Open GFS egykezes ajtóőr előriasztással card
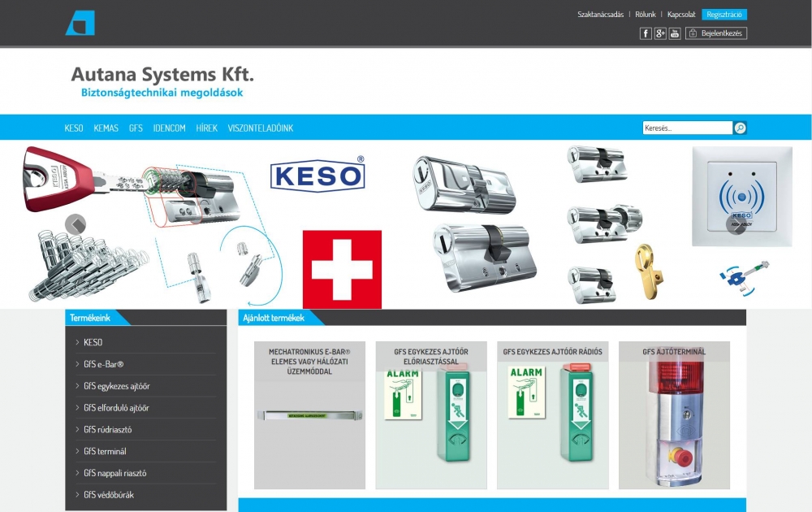The image size is (812, 512). coord(431,415)
